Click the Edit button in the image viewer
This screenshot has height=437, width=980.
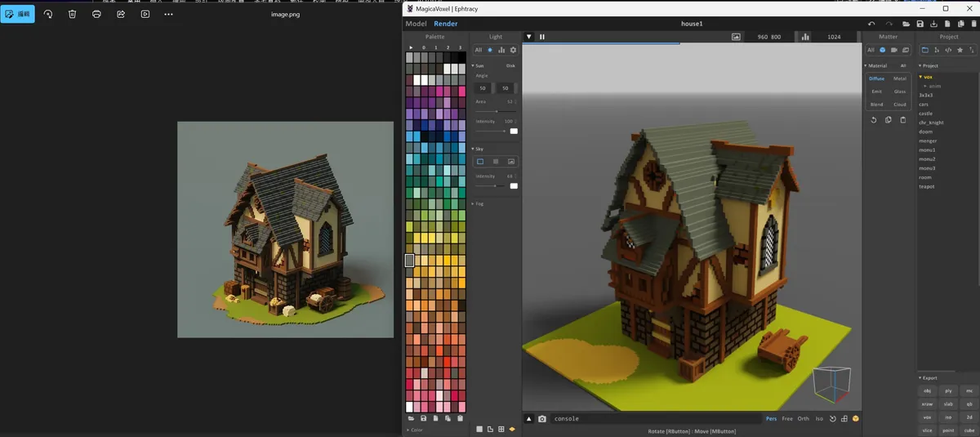[x=17, y=14]
